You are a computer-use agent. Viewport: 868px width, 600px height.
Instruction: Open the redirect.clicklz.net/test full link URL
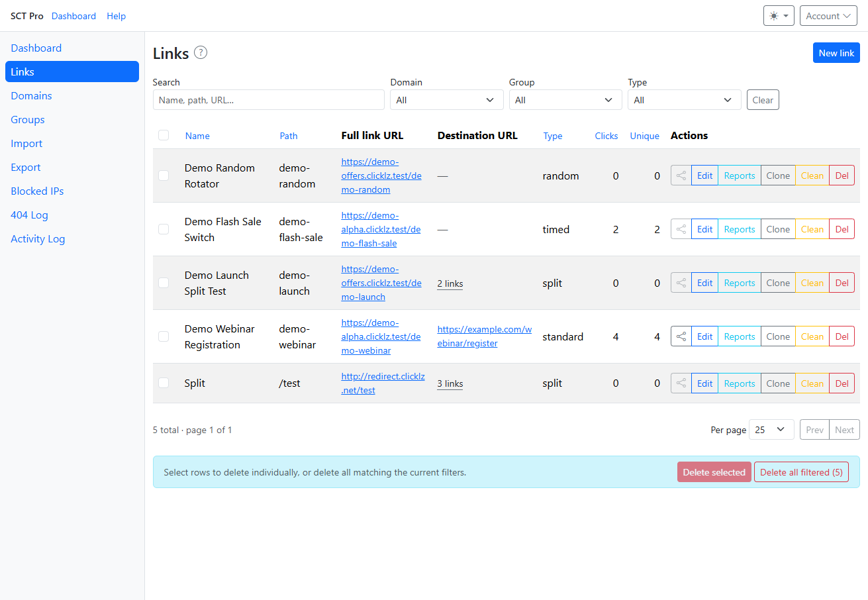click(383, 383)
